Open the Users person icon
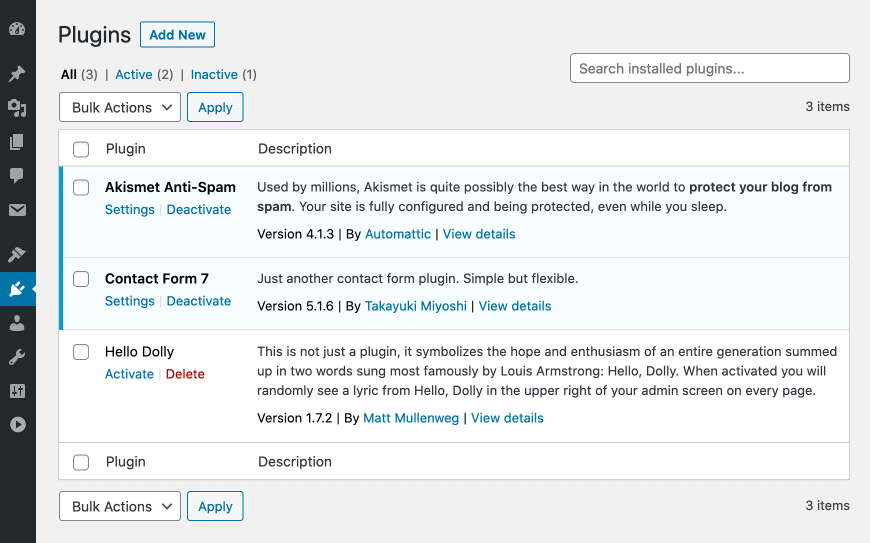 17,323
